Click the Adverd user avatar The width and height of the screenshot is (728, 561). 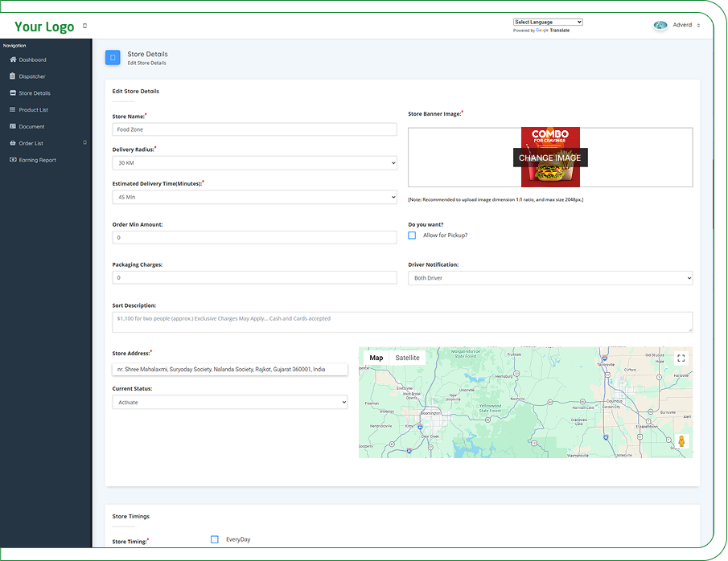660,25
